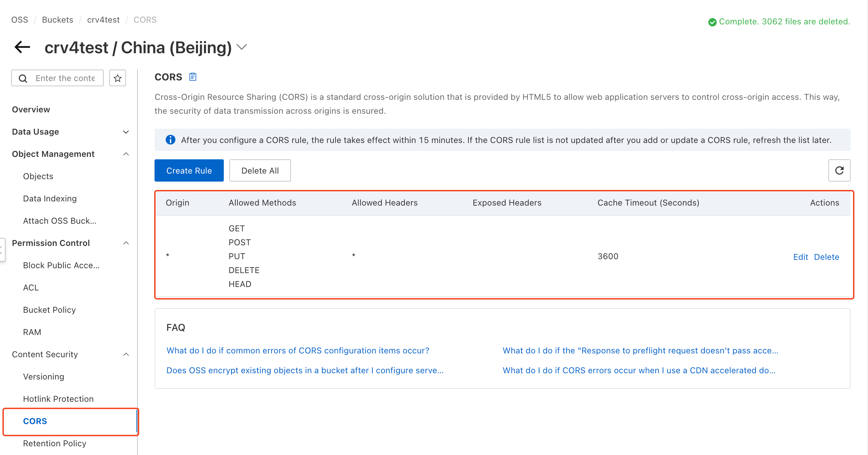
Task: Collapse the sidebar with left edge handle
Action: click(x=2, y=249)
